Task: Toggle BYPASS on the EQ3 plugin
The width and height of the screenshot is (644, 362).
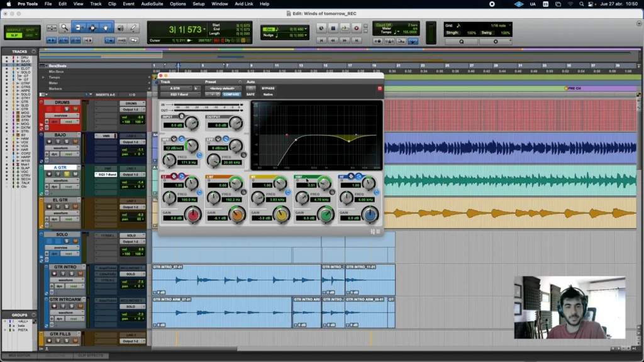Action: tap(268, 88)
